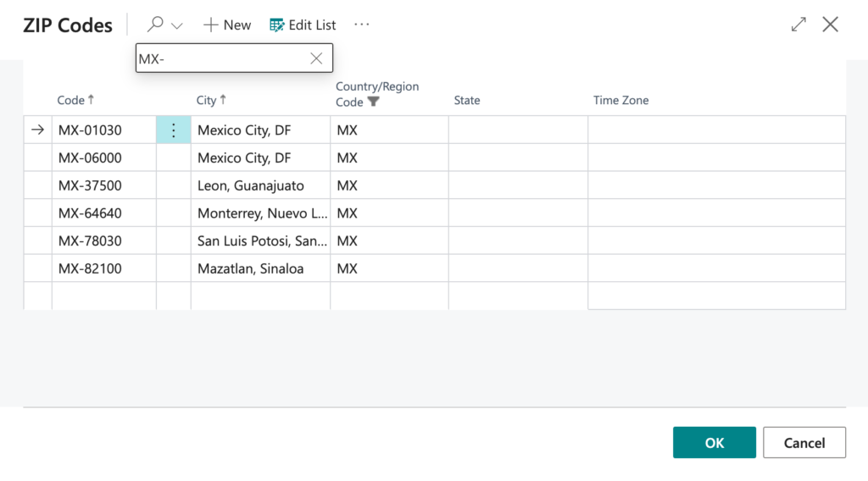Viewport: 868px width, 481px height.
Task: Click Leon, Guanajuato city cell
Action: tap(260, 185)
